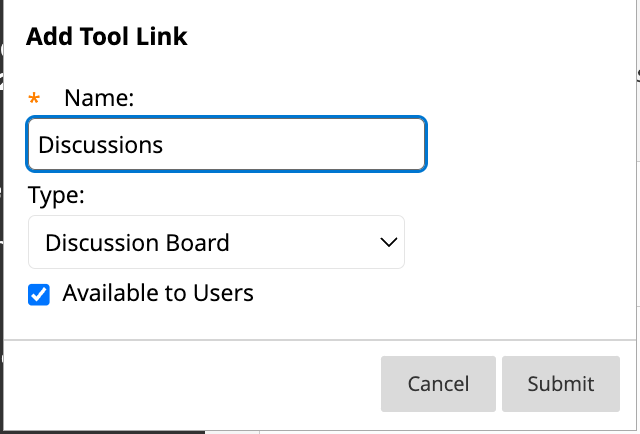Viewport: 640px width, 434px height.
Task: Click the 'Discussion Board' selected option text
Action: point(138,242)
